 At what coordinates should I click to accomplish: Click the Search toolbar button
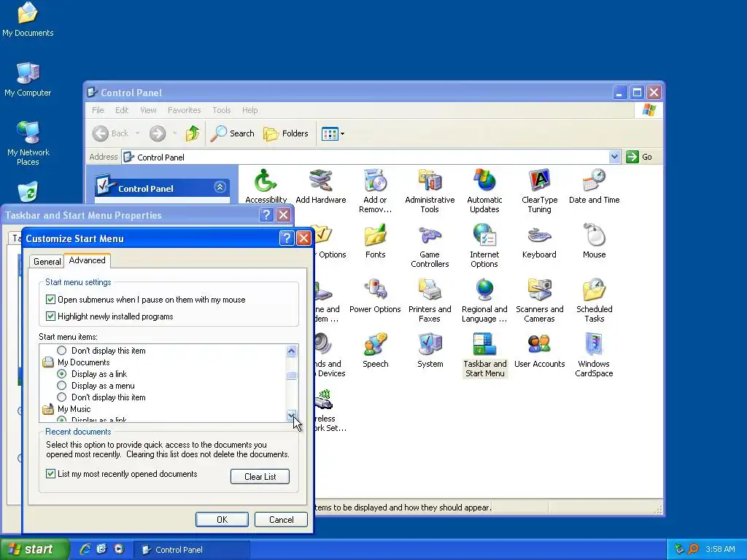(x=233, y=133)
